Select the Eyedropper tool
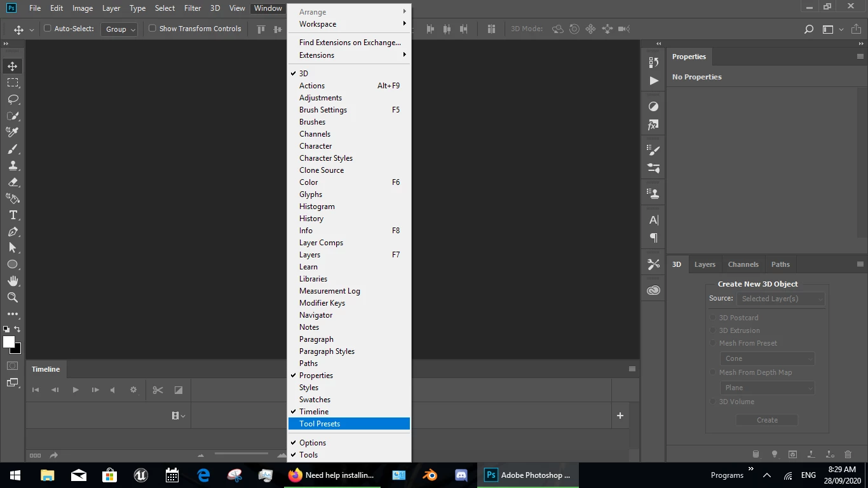The image size is (868, 488). (13, 132)
